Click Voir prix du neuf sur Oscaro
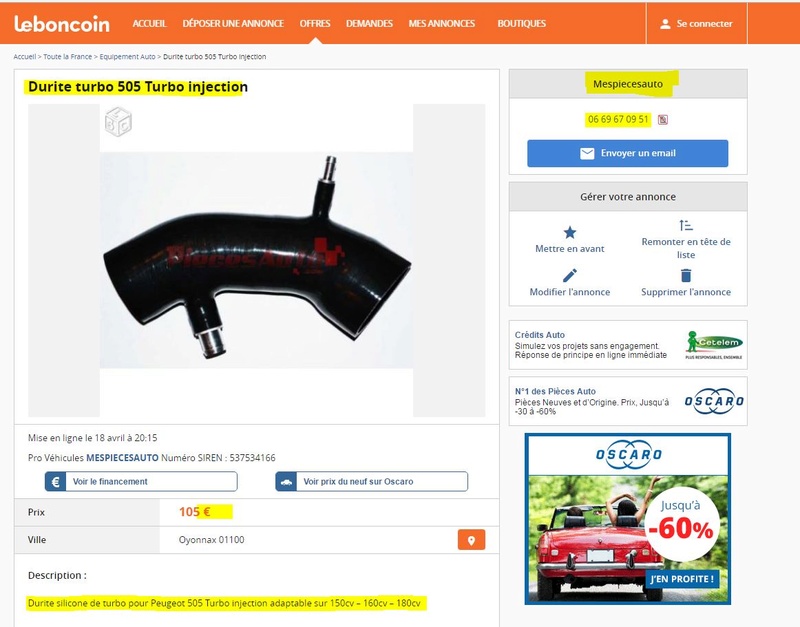The width and height of the screenshot is (800, 627). pos(371,481)
